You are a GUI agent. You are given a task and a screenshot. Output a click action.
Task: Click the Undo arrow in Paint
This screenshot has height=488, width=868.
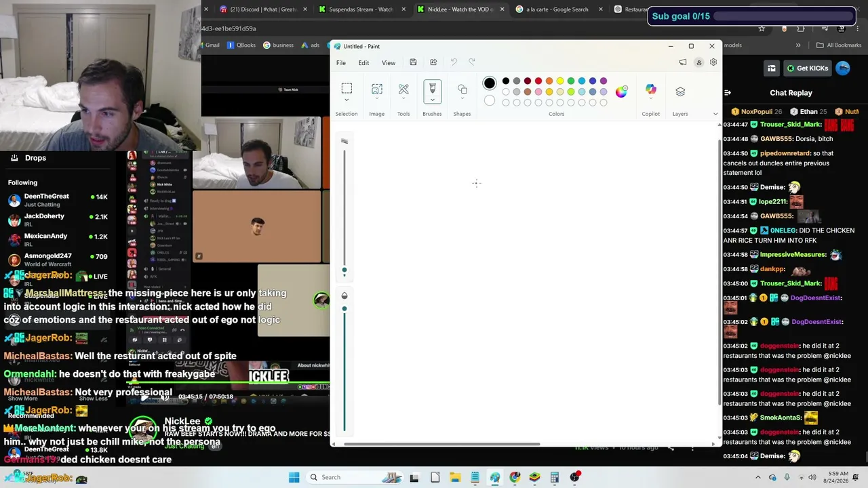pos(454,62)
